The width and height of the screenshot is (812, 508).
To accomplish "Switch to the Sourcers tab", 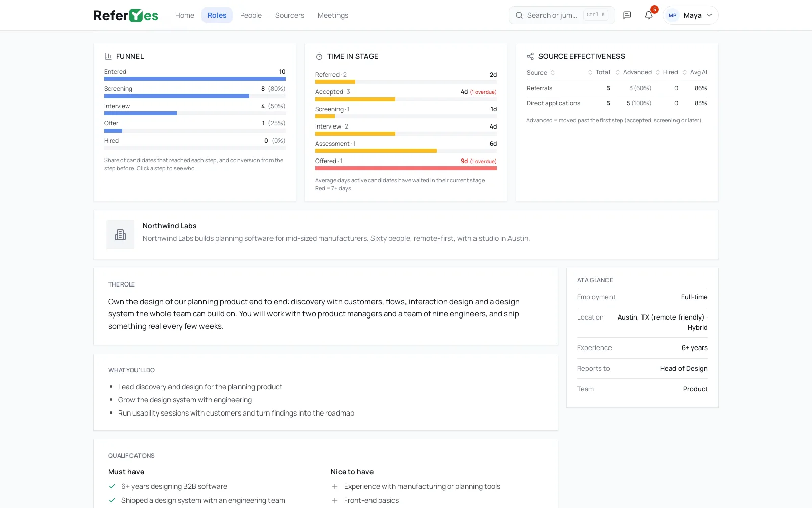I will (290, 15).
